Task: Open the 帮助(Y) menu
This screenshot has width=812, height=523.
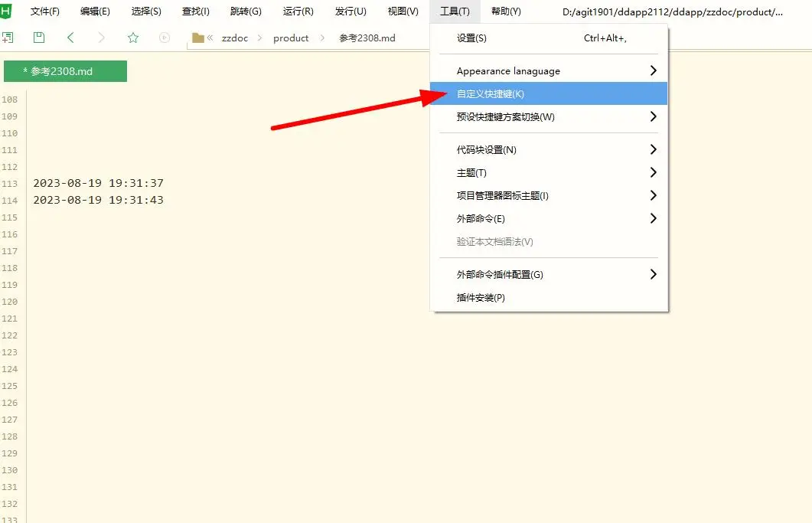Action: [x=506, y=11]
